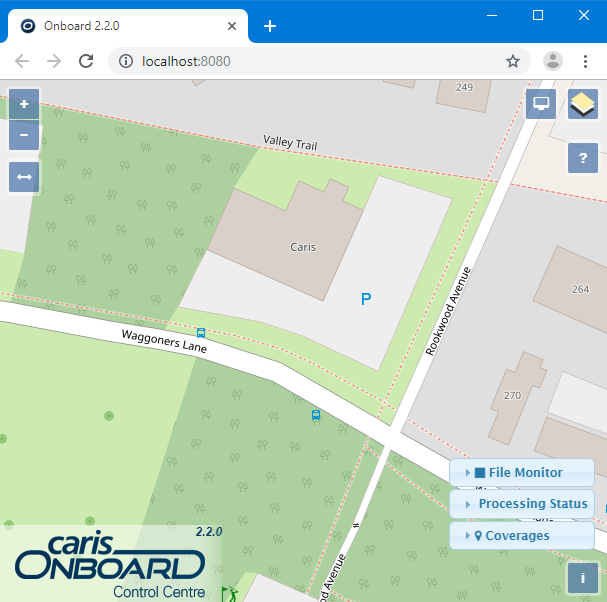Open the monitor display button
The width and height of the screenshot is (607, 602).
point(541,103)
